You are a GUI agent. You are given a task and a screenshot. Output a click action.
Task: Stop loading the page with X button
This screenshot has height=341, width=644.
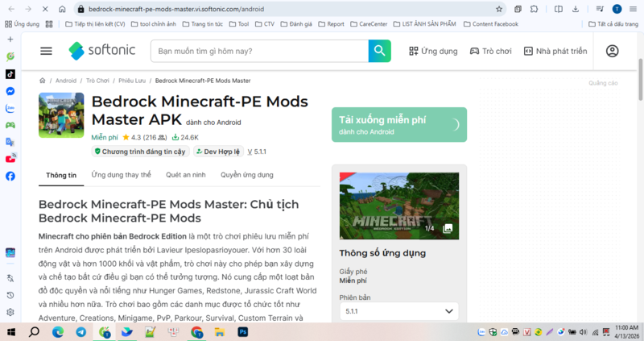tap(45, 9)
